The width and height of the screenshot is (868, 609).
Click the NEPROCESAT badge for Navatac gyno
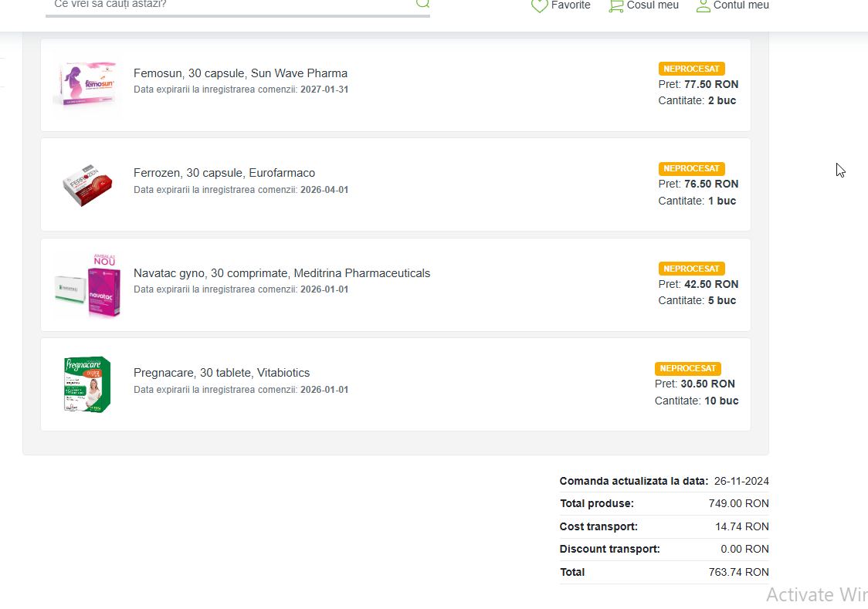click(691, 269)
